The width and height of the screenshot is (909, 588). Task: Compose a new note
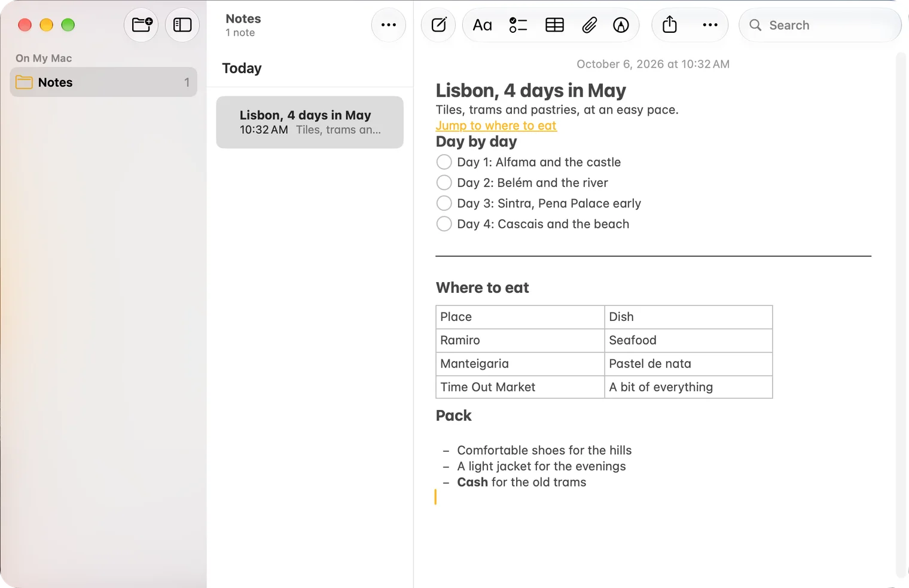(439, 25)
